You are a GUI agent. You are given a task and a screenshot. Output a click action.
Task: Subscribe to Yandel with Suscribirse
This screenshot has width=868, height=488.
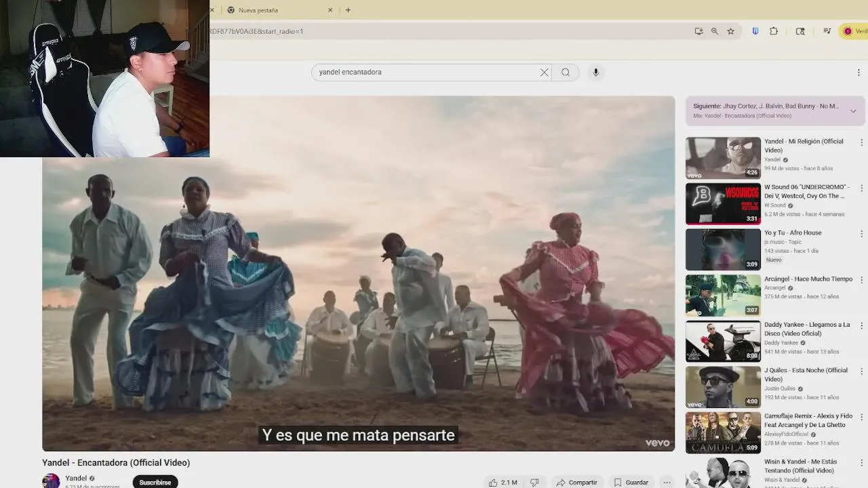[155, 483]
